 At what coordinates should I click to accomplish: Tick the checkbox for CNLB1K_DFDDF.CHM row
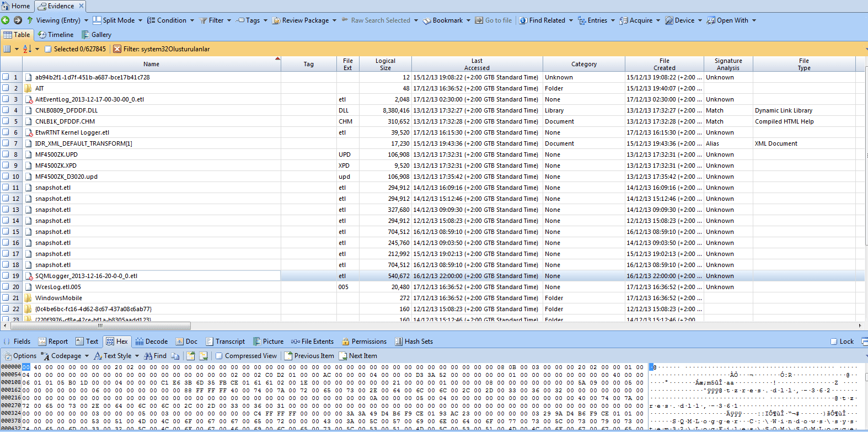pyautogui.click(x=6, y=121)
